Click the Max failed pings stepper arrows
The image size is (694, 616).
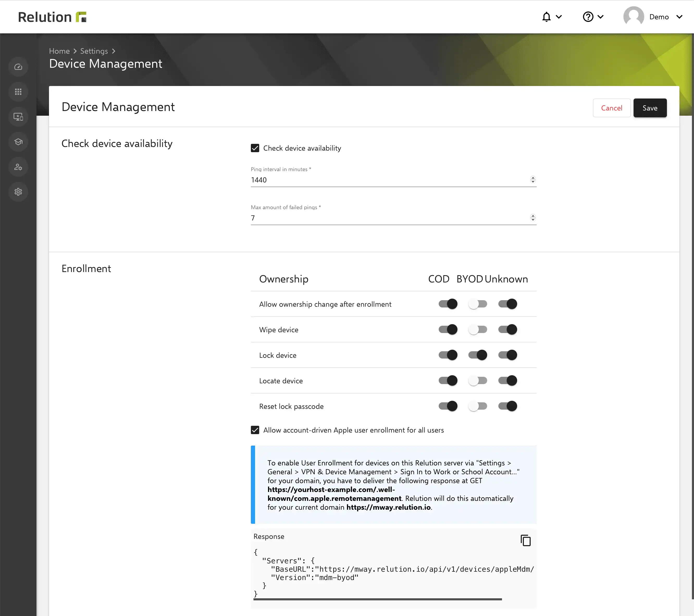click(533, 218)
